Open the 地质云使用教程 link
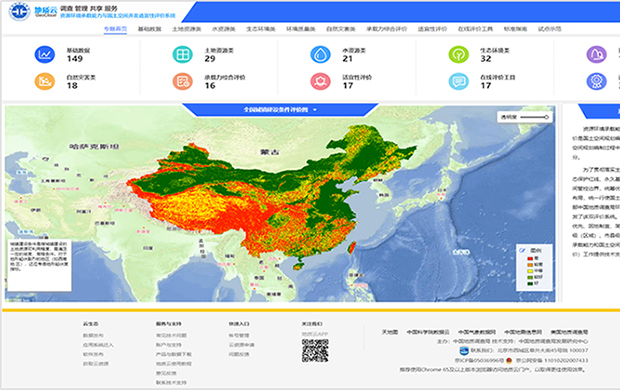Viewport: 620px width, 390px height. coord(174,363)
